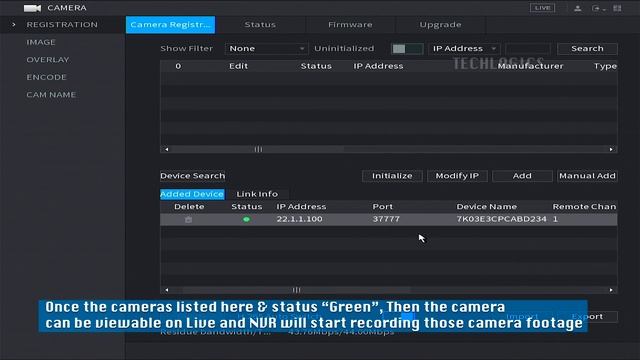Sort by the Manufacturer column header

coord(530,66)
